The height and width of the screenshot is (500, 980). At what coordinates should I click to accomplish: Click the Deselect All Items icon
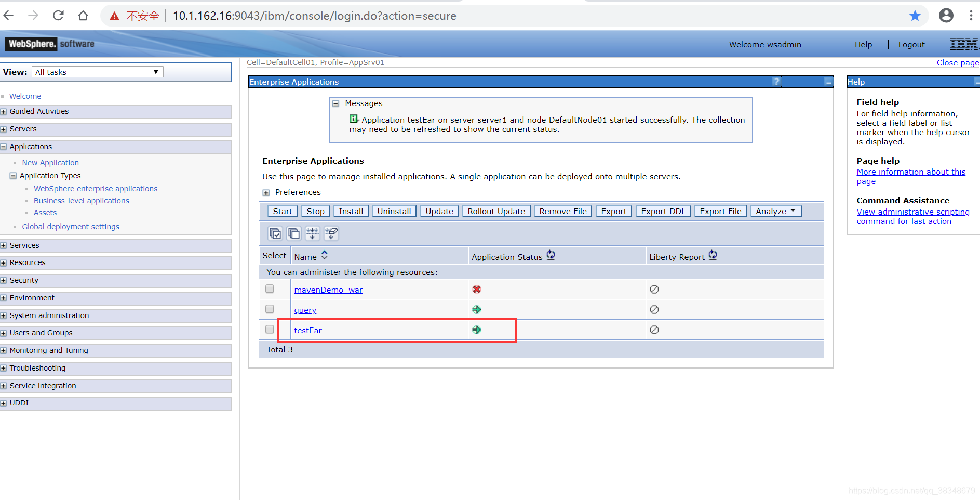[294, 233]
